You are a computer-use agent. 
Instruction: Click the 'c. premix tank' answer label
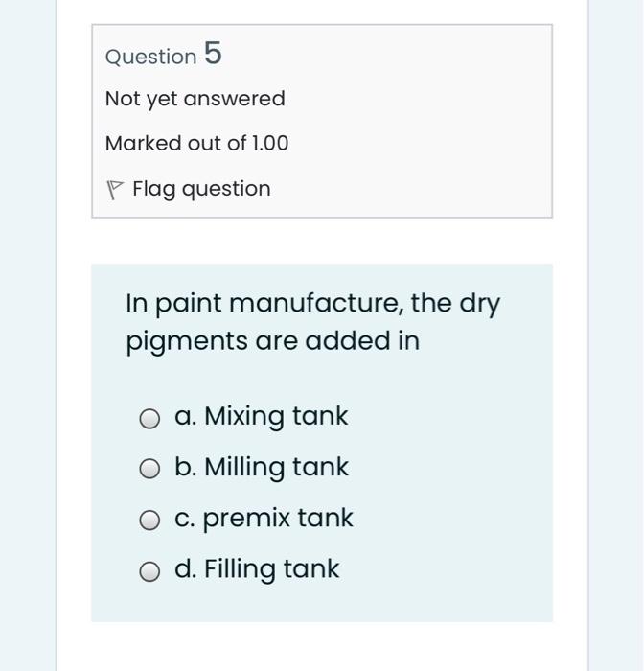click(x=264, y=518)
